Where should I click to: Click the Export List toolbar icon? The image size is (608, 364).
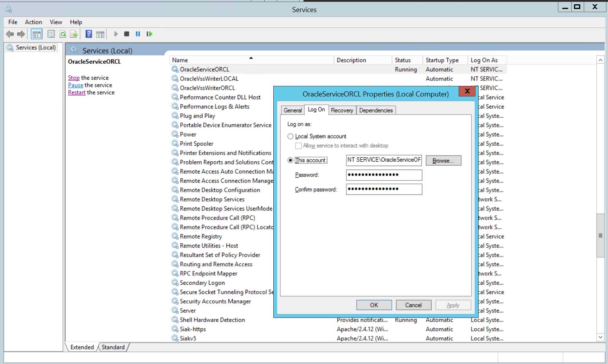[74, 34]
